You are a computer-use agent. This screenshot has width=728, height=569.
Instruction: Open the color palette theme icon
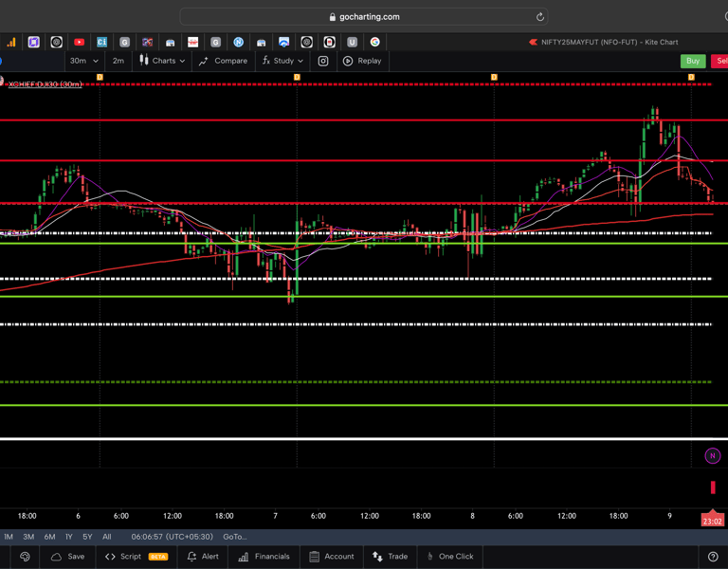pos(25,557)
